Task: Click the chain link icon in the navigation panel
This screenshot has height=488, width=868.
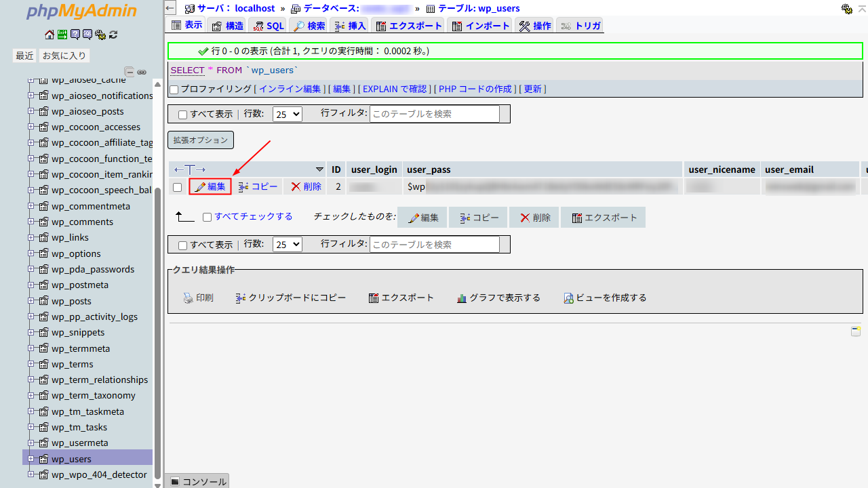Action: pyautogui.click(x=142, y=72)
